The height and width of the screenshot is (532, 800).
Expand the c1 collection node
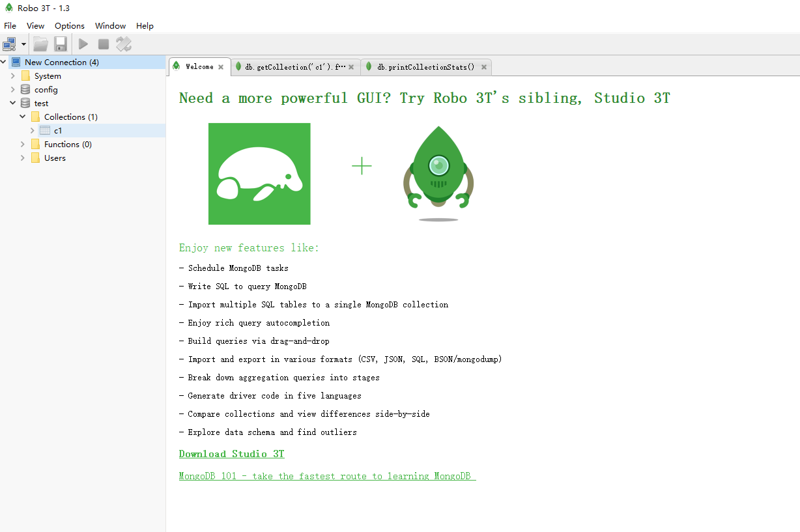33,131
